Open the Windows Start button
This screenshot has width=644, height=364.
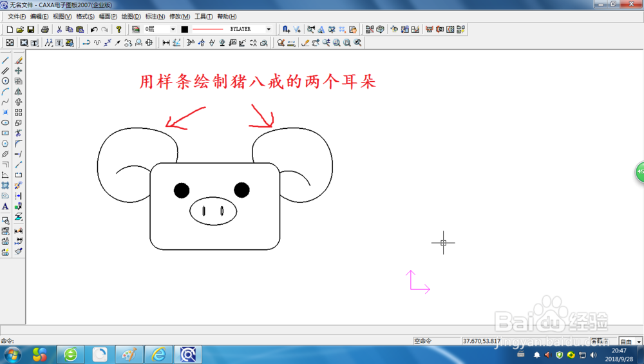coord(12,354)
